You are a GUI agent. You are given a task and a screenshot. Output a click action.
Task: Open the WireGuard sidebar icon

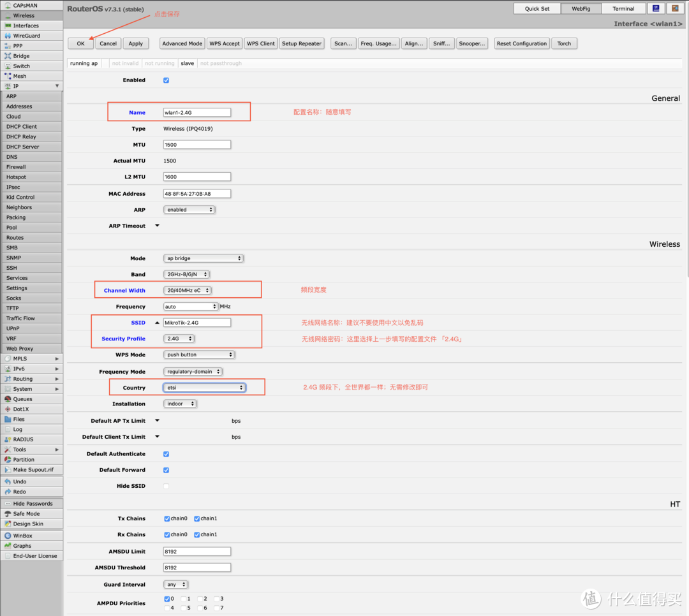(8, 36)
